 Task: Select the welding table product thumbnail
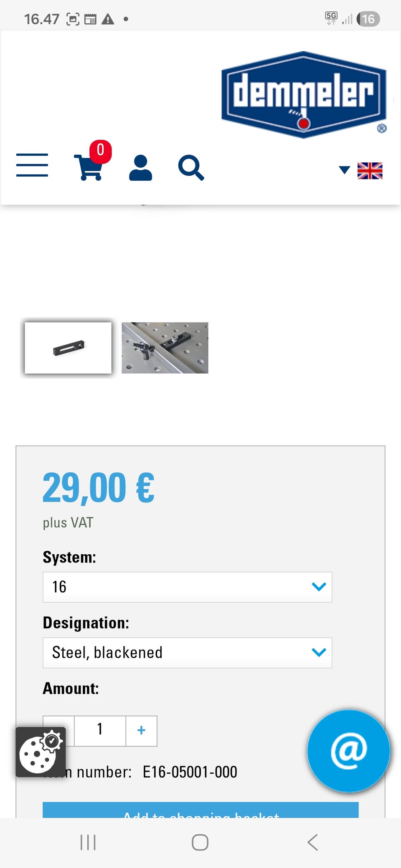coord(165,348)
